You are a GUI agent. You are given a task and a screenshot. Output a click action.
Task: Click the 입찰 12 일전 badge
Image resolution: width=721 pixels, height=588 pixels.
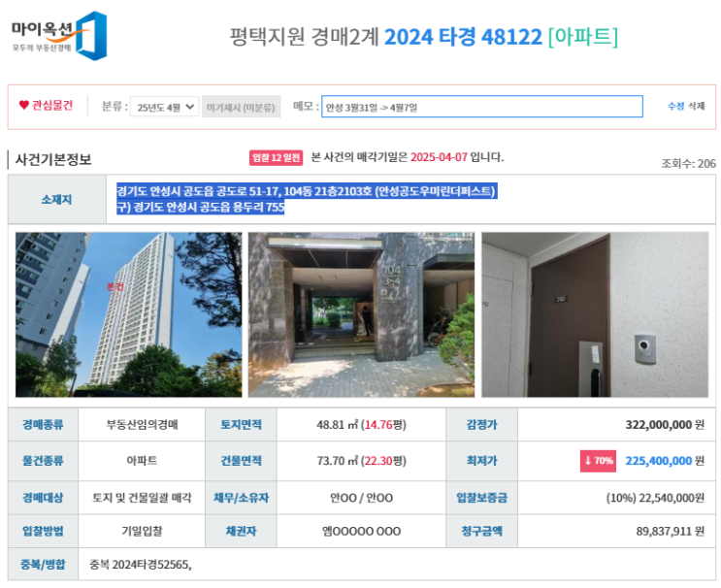coord(276,158)
